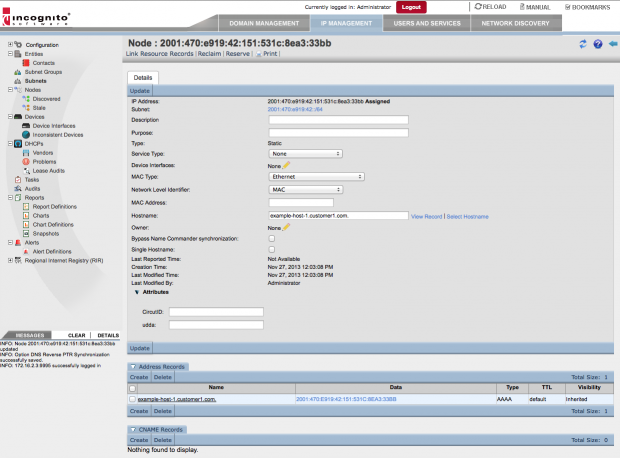Open the IP Management tab
Viewport: 620px width, 458px height.
[346, 23]
